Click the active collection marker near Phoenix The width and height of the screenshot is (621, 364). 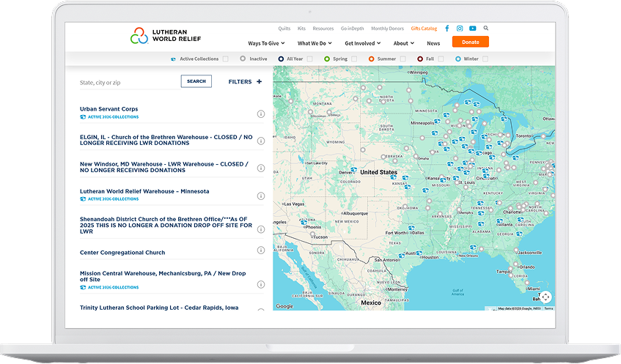(304, 223)
